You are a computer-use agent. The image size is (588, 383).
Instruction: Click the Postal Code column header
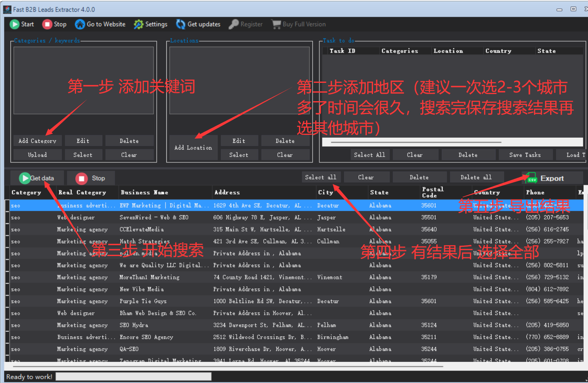tap(432, 192)
